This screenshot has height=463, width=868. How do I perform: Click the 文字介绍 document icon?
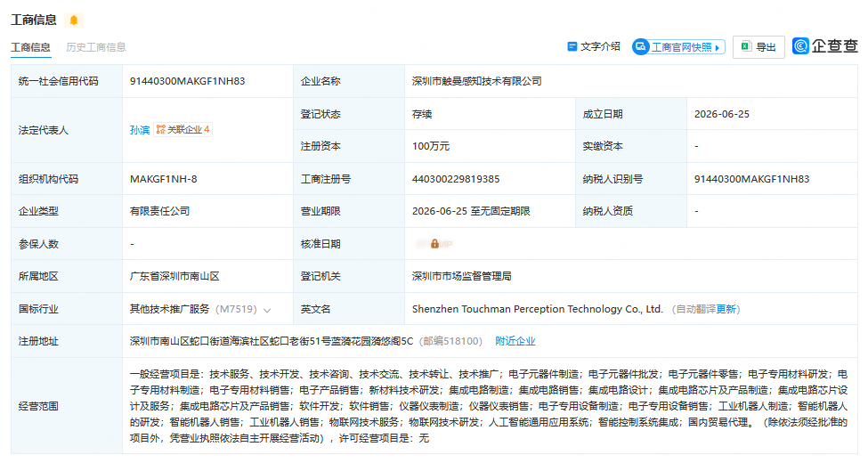(572, 46)
